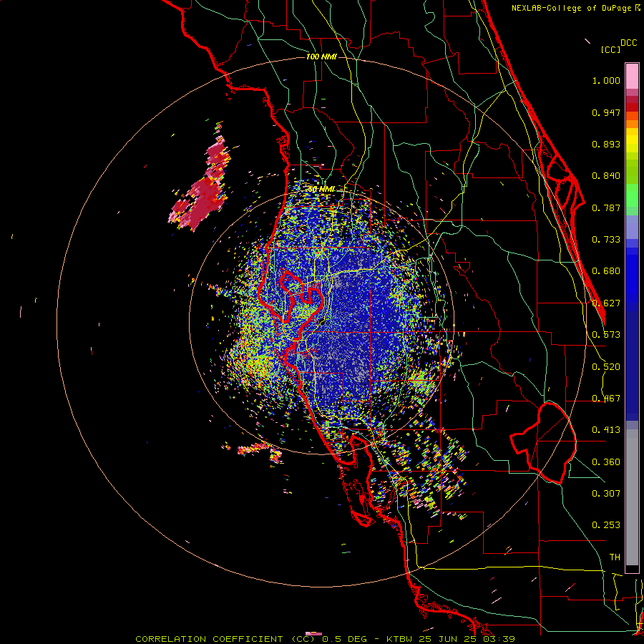
Task: Click the 0.5 DEG elevation text
Action: (x=345, y=639)
